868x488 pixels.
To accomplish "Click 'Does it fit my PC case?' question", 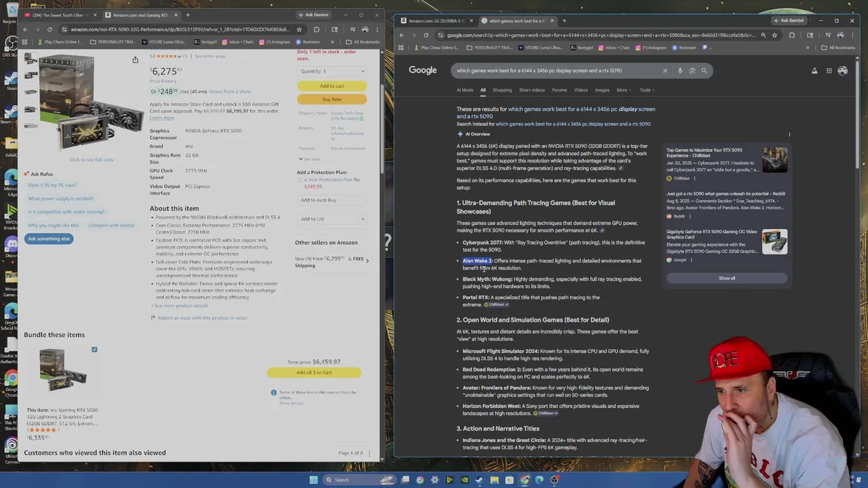I will tap(52, 185).
